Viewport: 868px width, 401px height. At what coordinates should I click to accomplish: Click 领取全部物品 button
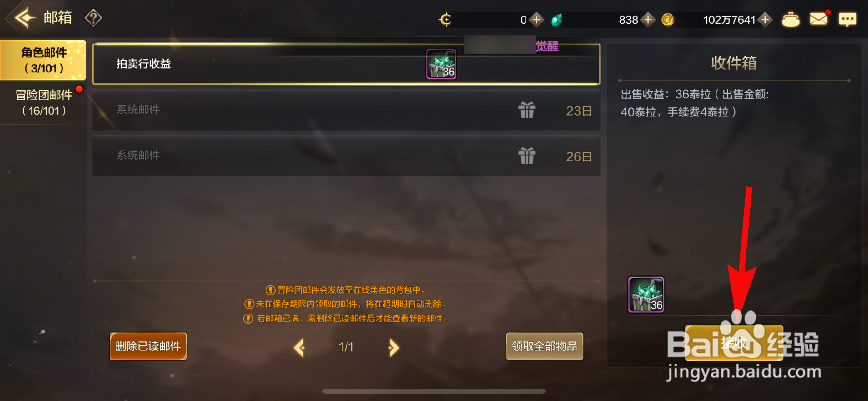tap(545, 346)
